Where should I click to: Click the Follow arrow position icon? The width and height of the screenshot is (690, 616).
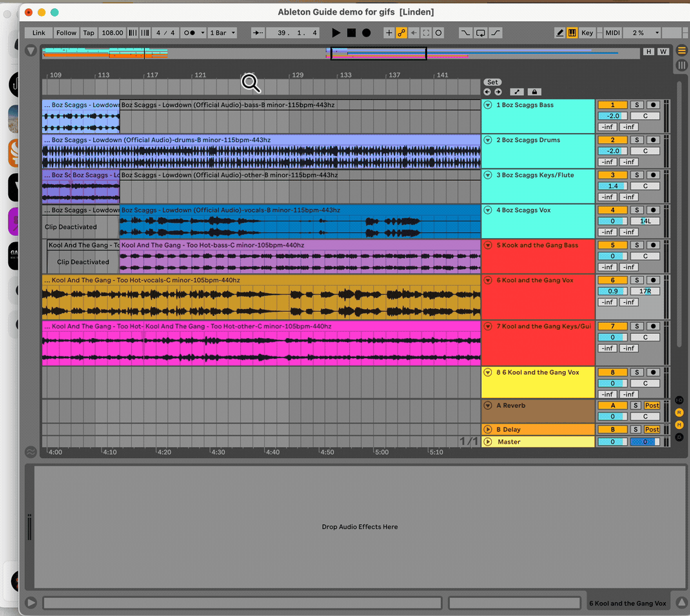point(258,32)
